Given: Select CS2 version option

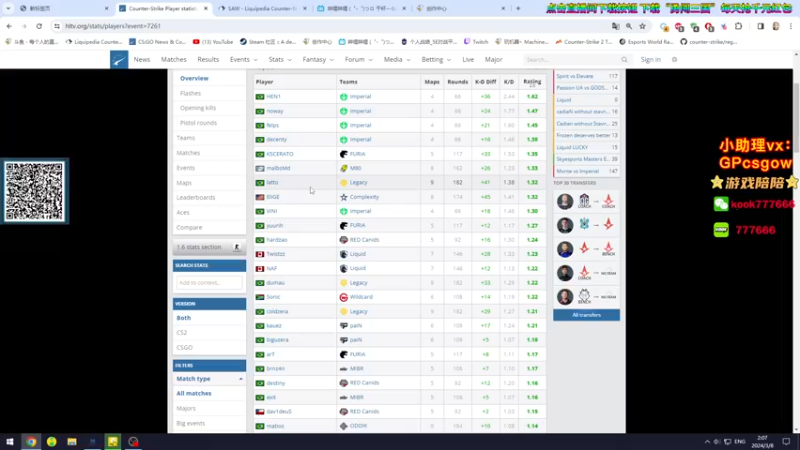Looking at the screenshot, I should tap(182, 333).
